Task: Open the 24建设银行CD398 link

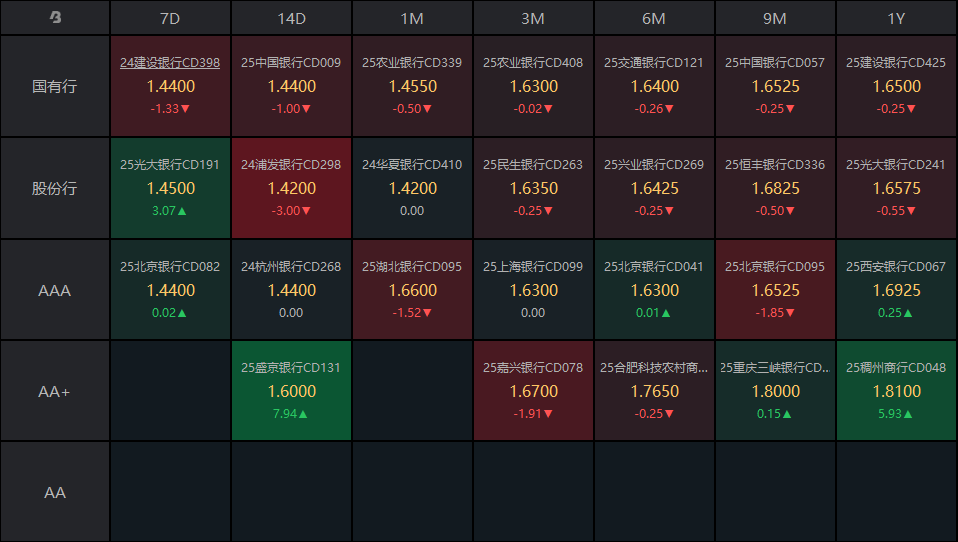Action: point(170,62)
